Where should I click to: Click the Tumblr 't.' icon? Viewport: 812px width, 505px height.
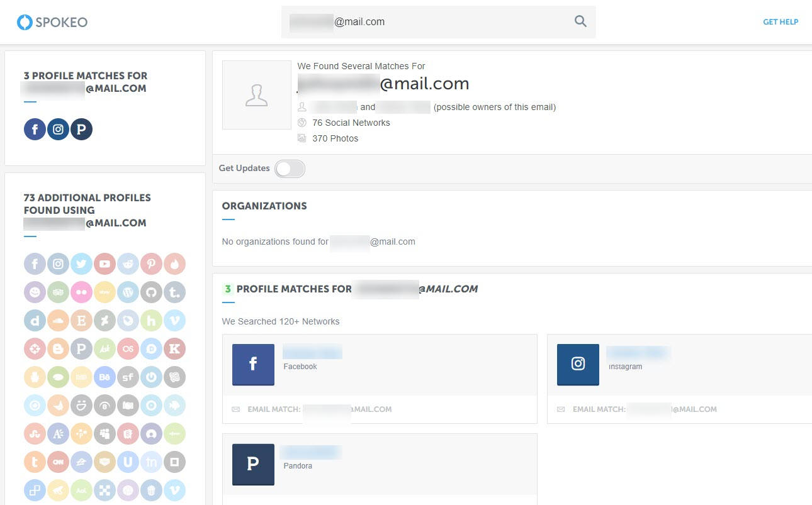point(174,292)
